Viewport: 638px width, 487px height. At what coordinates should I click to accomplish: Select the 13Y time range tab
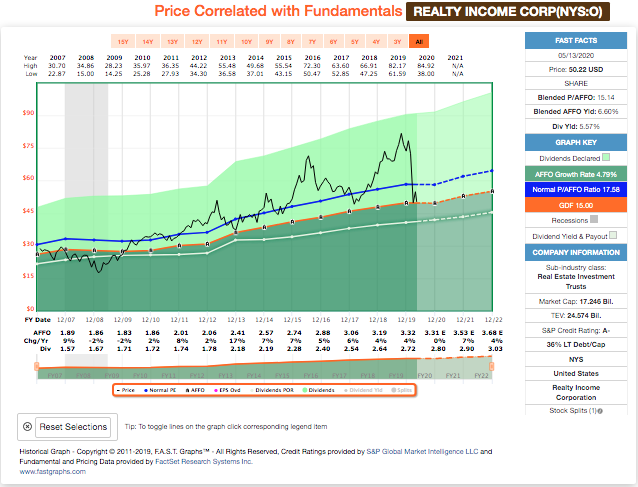173,41
